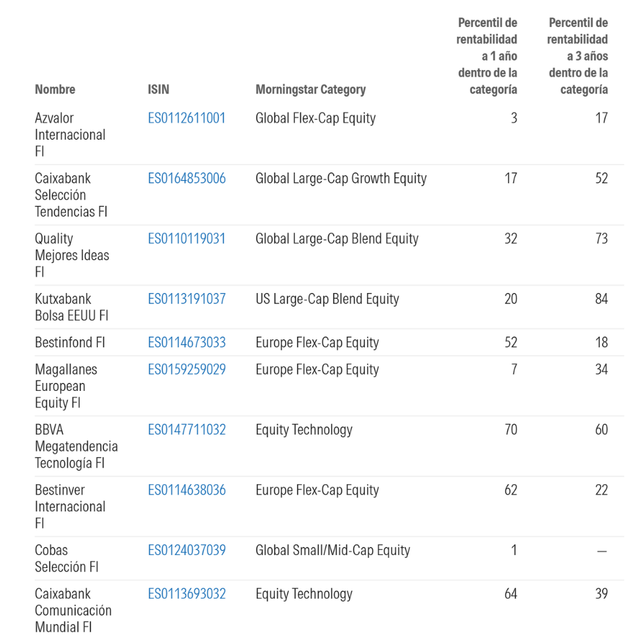Follow Bestinfond ISIN link ES0114673033

click(187, 343)
